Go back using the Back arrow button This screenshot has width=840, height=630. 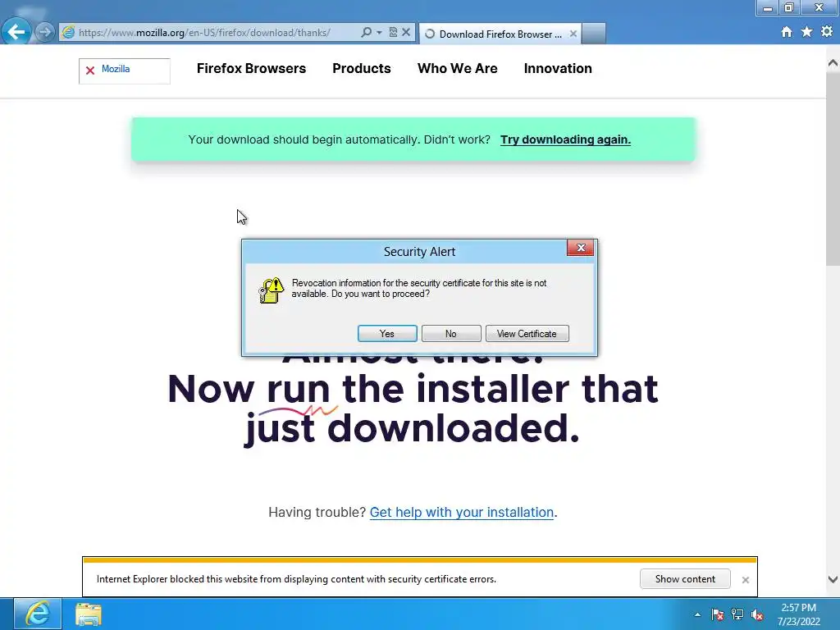[x=16, y=32]
